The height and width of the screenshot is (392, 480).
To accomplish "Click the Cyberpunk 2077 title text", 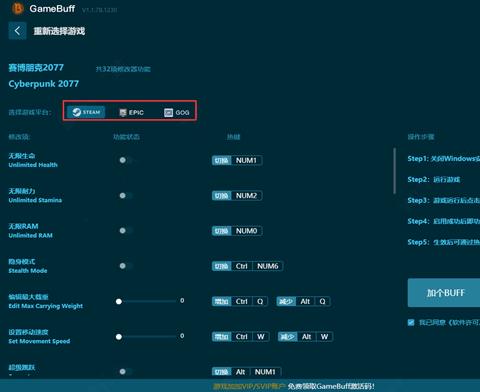I will tap(44, 83).
